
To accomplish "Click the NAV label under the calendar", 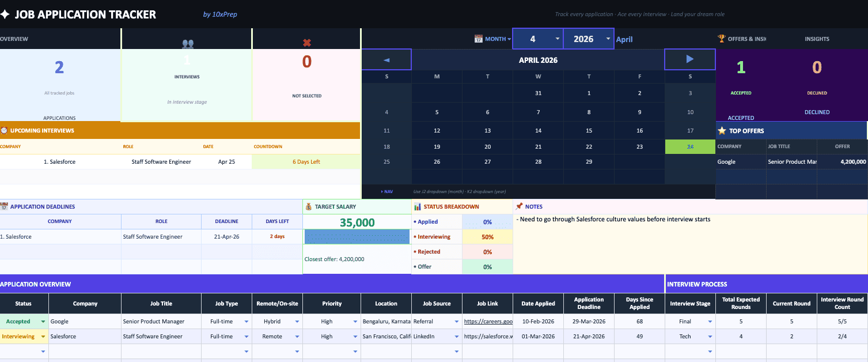I will click(387, 191).
